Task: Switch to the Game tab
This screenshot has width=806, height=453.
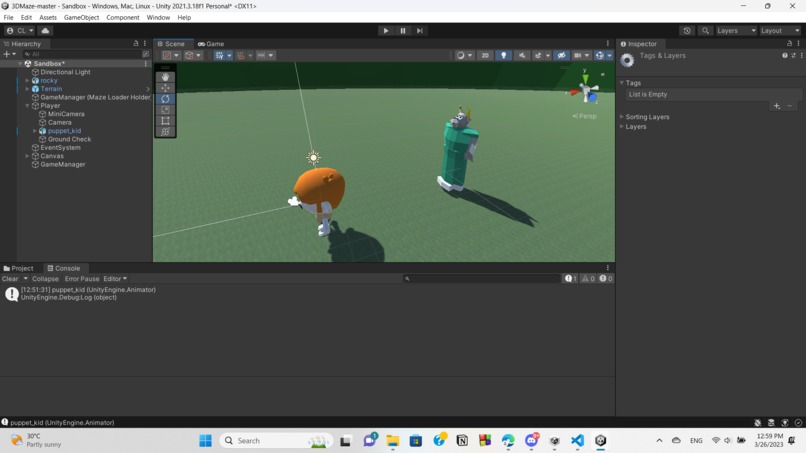Action: tap(211, 44)
